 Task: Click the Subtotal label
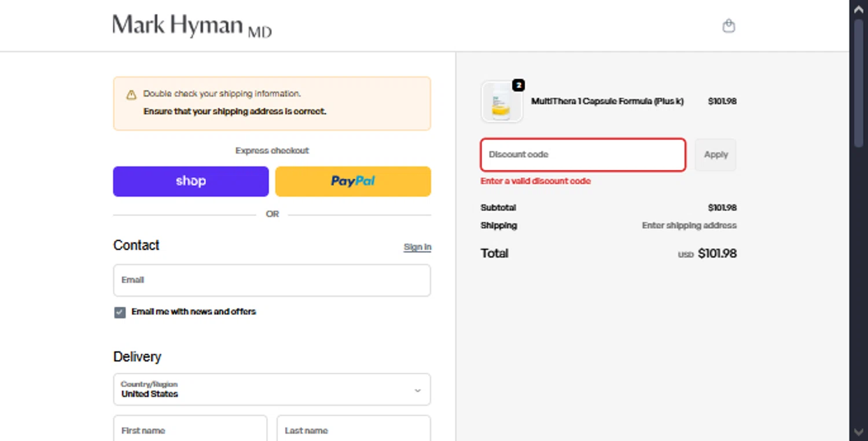click(x=498, y=208)
